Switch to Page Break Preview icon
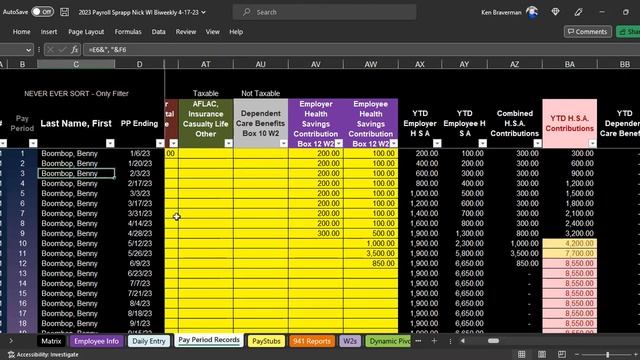 click(x=562, y=354)
